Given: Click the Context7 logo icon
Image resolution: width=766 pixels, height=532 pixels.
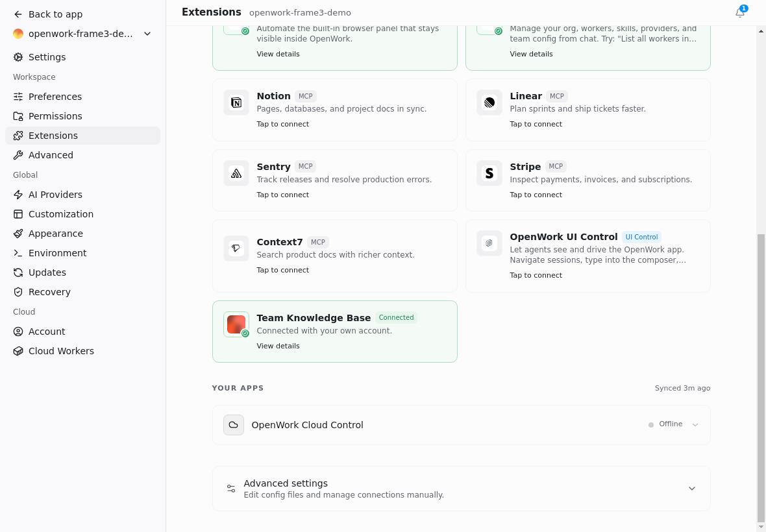Looking at the screenshot, I should pos(236,248).
